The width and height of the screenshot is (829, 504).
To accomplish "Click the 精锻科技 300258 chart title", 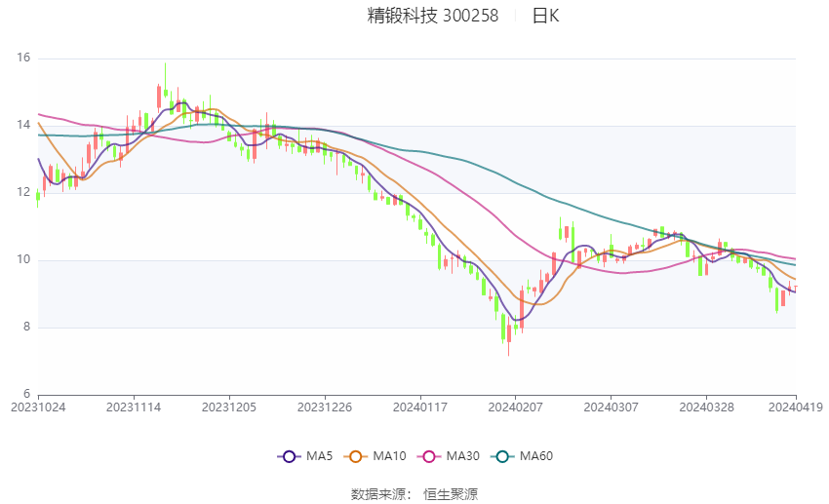I will pos(432,16).
